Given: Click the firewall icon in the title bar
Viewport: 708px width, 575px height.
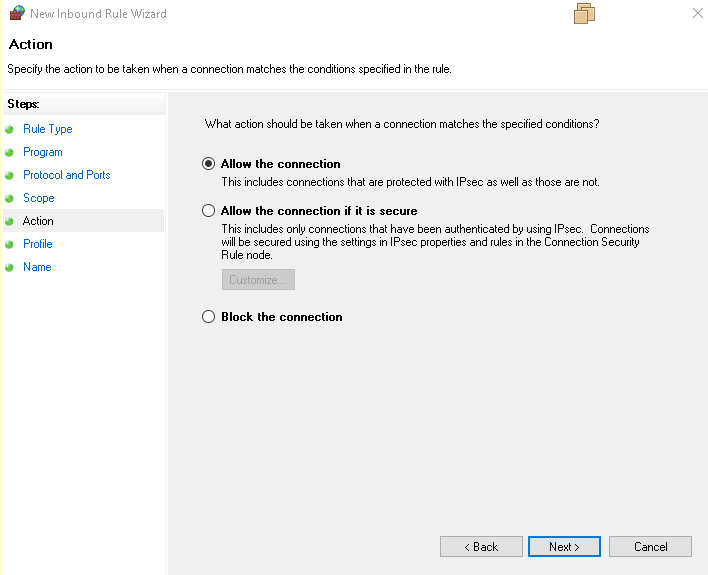Looking at the screenshot, I should click(16, 14).
